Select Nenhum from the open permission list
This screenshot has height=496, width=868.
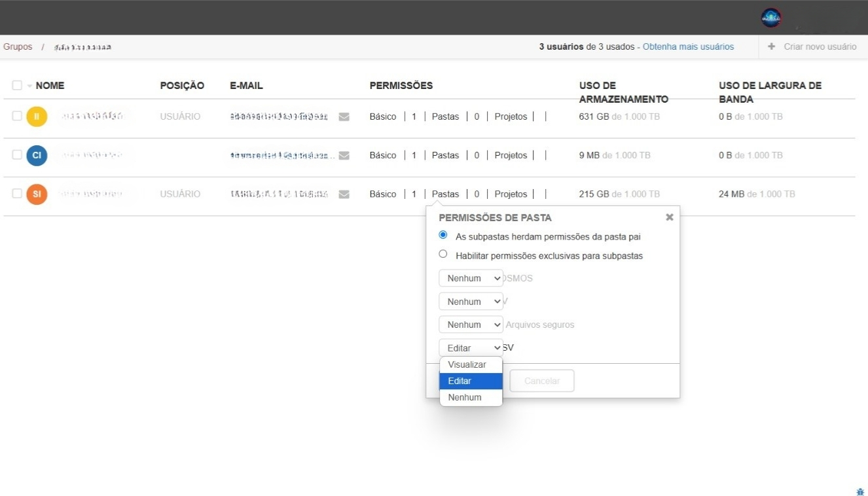[x=465, y=397]
